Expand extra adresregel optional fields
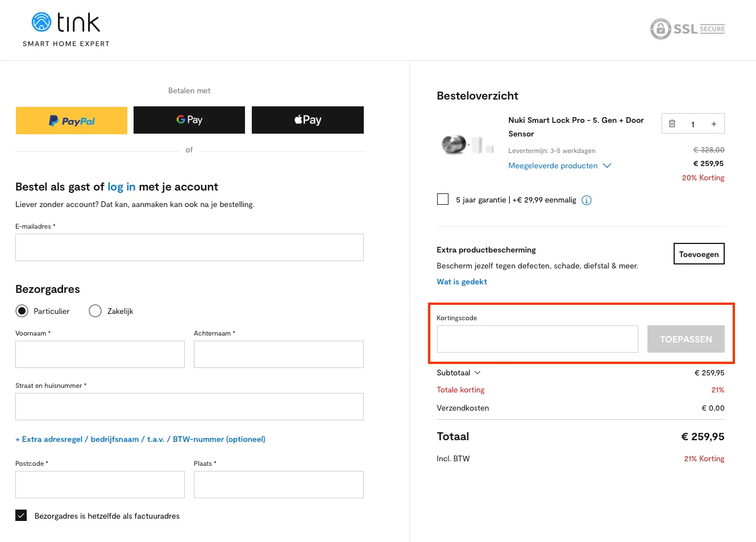Image resolution: width=756 pixels, height=542 pixels. coord(140,439)
